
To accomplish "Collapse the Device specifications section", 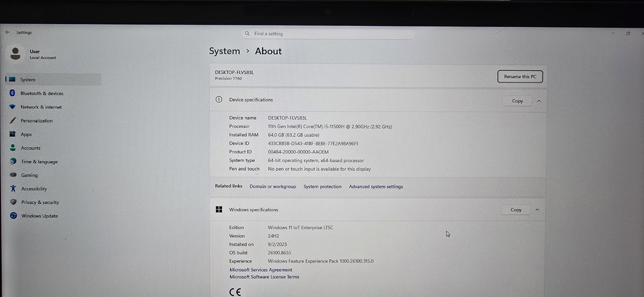I will [539, 101].
